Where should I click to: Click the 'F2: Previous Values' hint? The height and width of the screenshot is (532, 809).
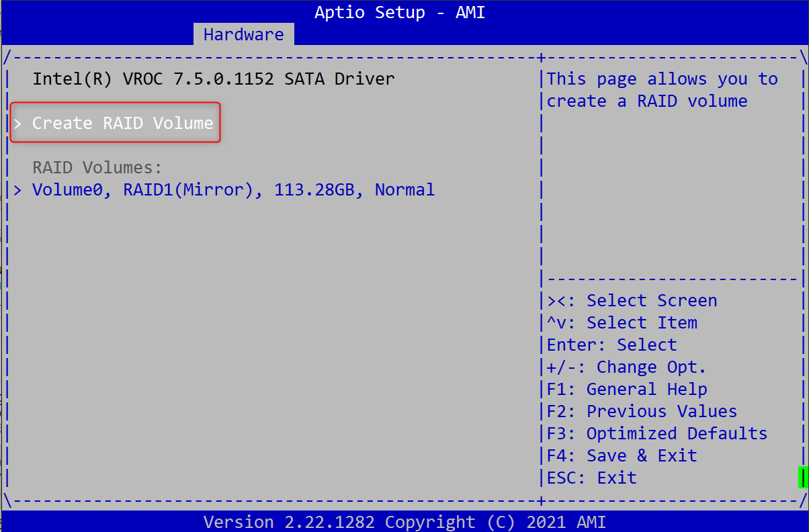tap(642, 411)
